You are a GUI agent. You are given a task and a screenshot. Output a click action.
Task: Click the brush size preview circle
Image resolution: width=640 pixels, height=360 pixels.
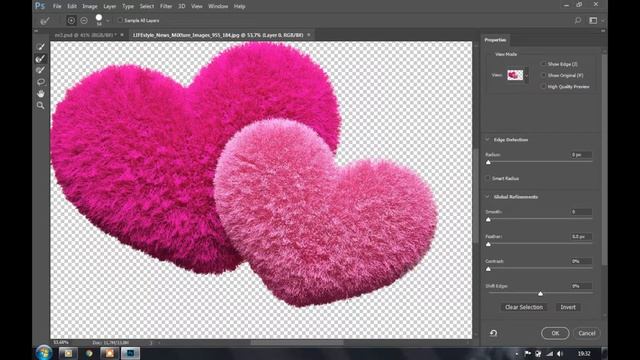(x=99, y=18)
